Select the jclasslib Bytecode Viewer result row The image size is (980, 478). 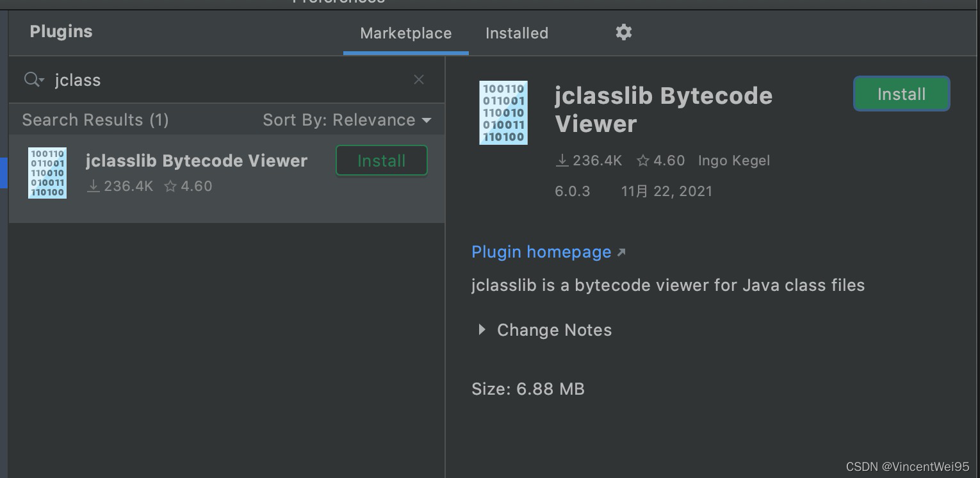[227, 178]
